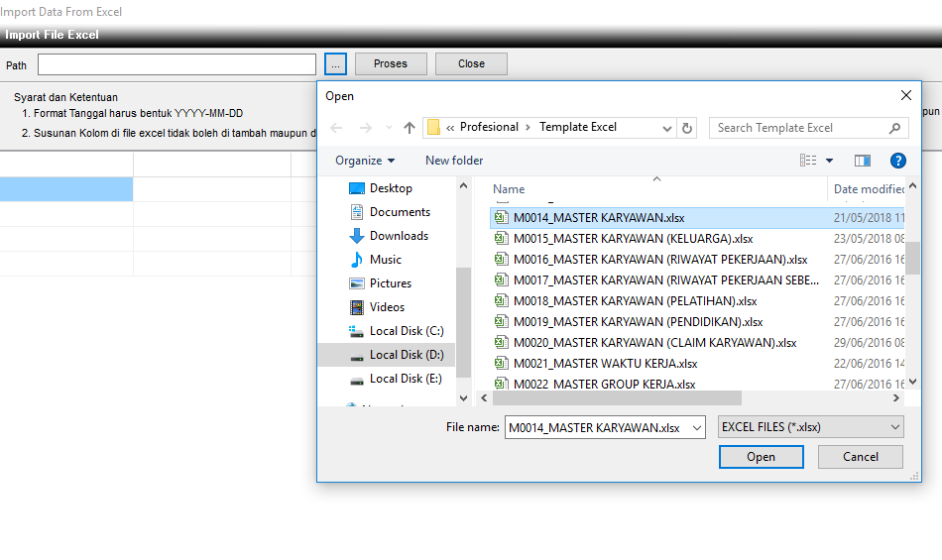Sort files by Name column header

[509, 189]
